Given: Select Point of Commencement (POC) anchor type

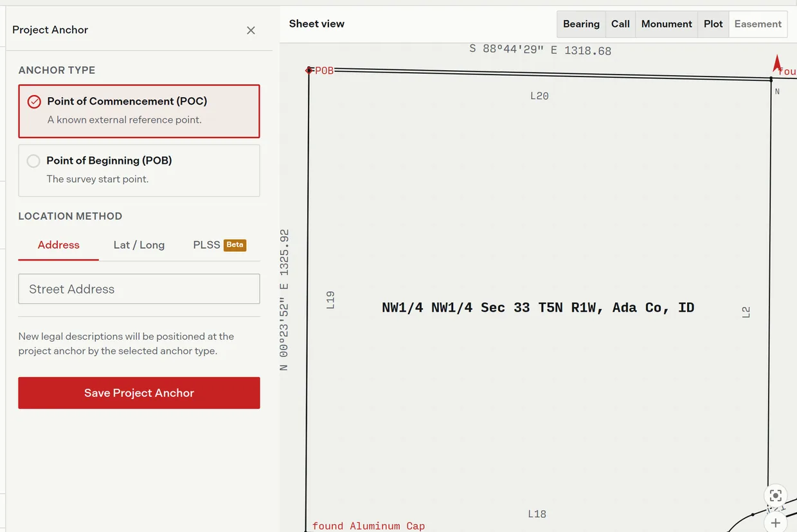Looking at the screenshot, I should pos(139,111).
